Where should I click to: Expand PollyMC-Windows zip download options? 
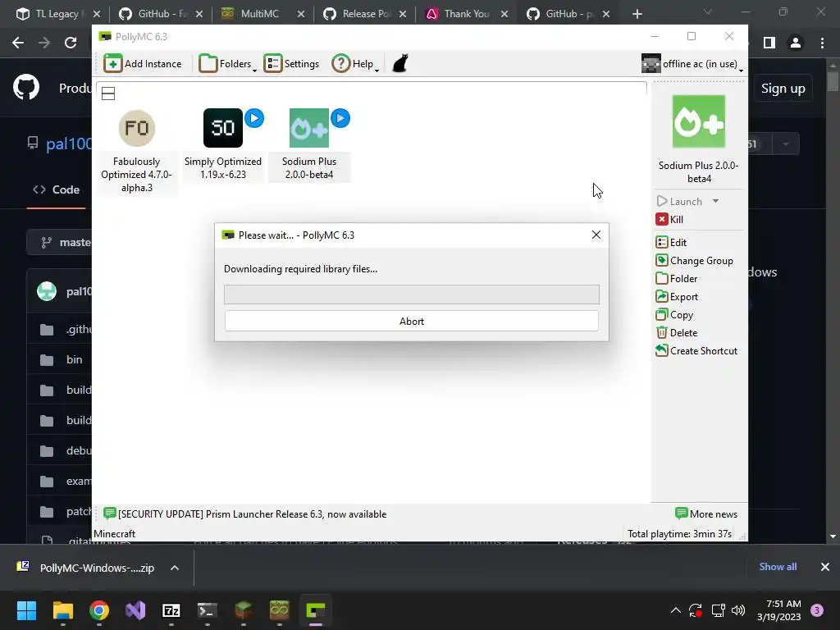(x=175, y=568)
